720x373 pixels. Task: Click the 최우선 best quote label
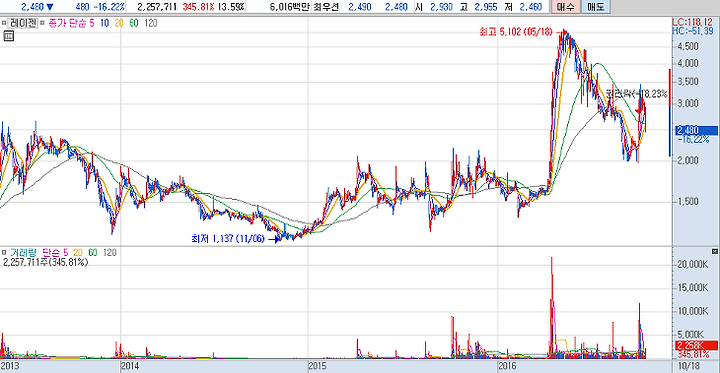point(326,7)
